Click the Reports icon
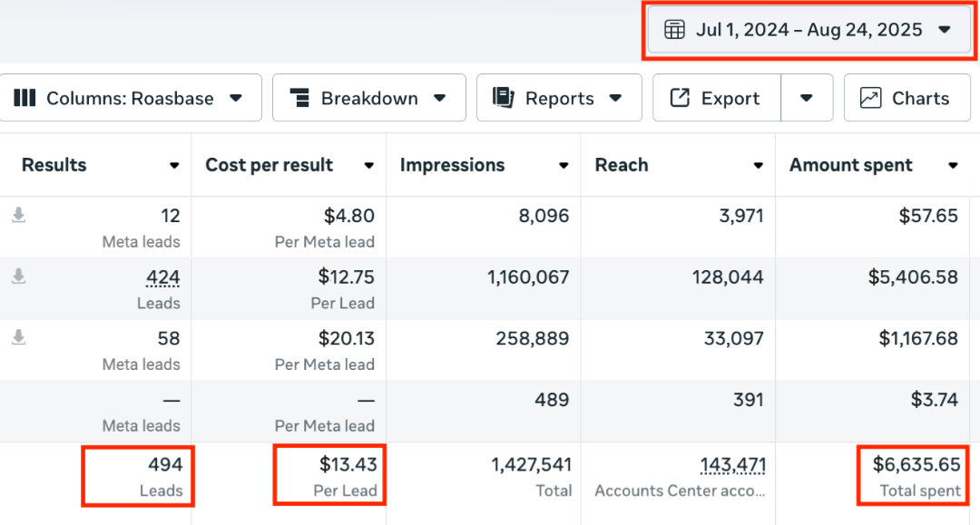 [504, 98]
